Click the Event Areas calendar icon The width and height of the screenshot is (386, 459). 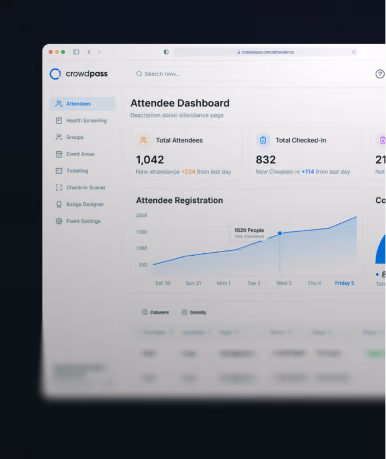pyautogui.click(x=59, y=154)
